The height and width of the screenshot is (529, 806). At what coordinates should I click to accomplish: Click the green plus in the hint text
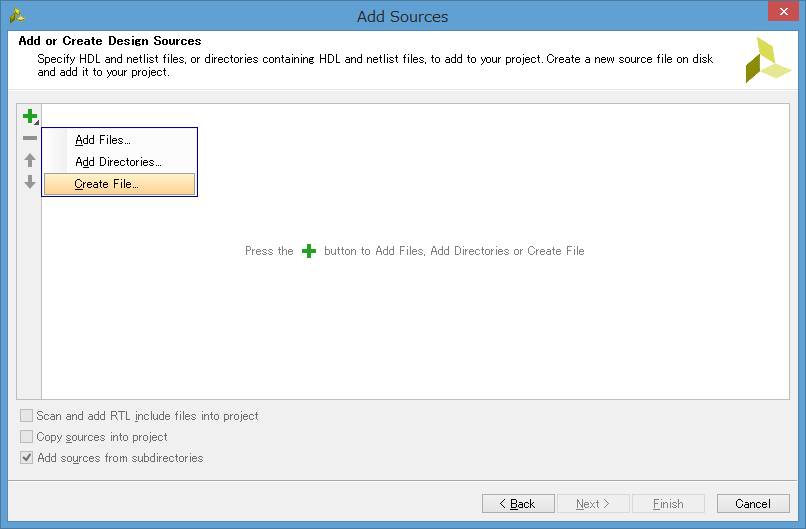point(309,251)
